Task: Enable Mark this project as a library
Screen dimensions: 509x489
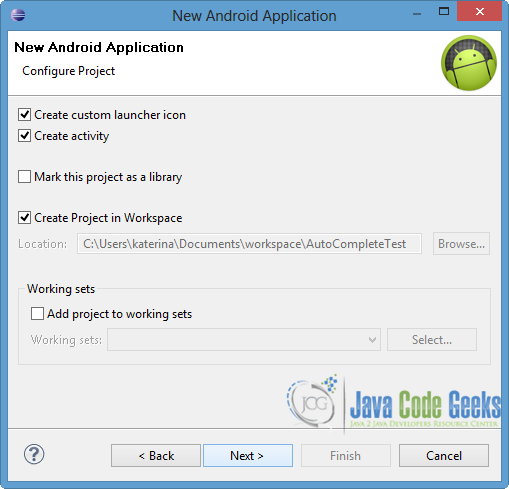Action: pos(25,177)
